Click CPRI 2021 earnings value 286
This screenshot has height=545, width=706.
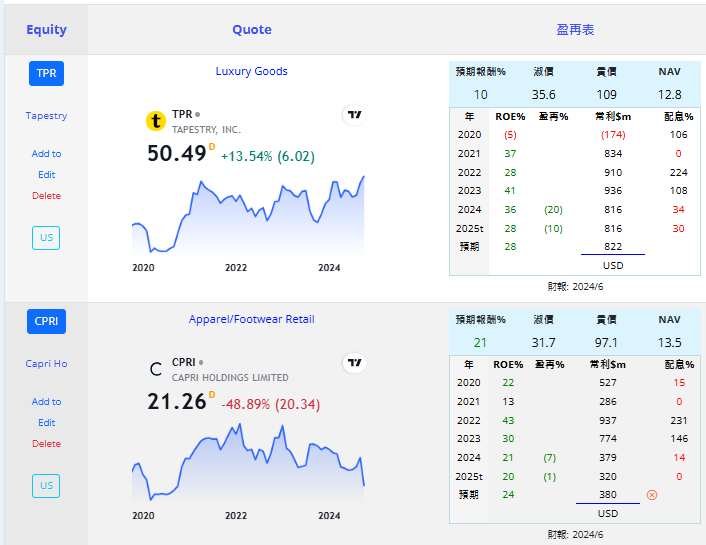point(607,402)
